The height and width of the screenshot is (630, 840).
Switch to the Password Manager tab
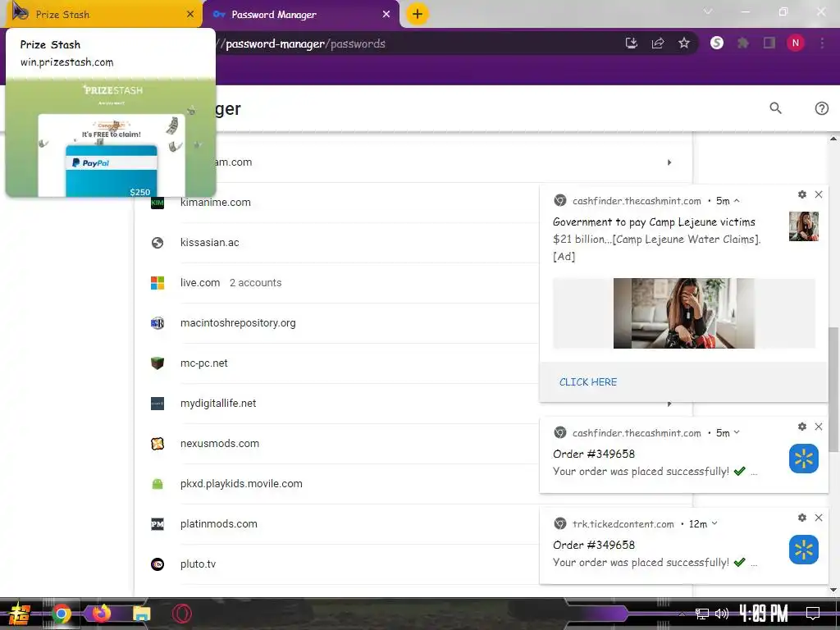tap(301, 14)
